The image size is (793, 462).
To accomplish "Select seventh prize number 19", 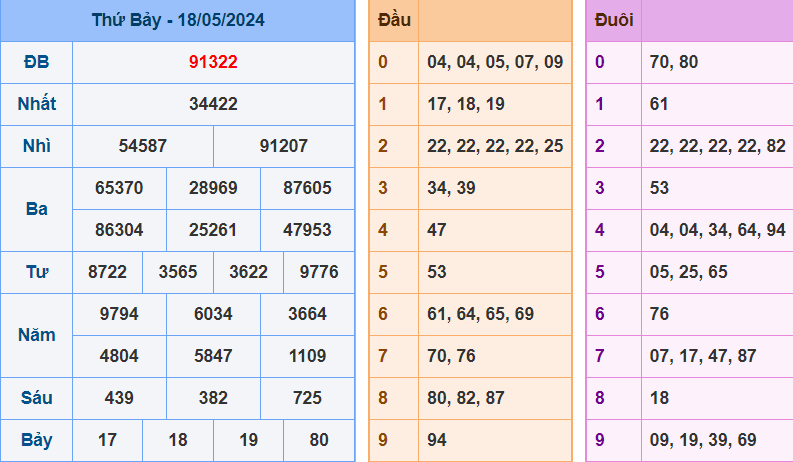I will [248, 440].
